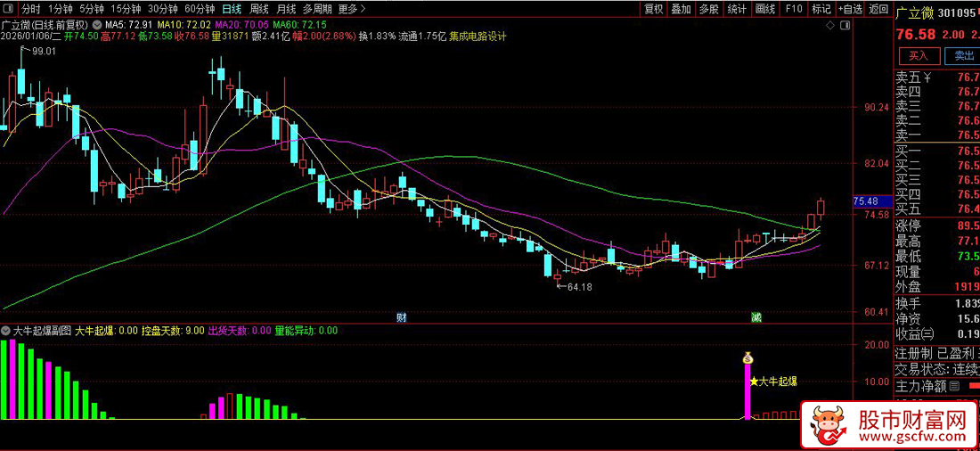Switch to 月线 monthly chart

click(x=286, y=9)
